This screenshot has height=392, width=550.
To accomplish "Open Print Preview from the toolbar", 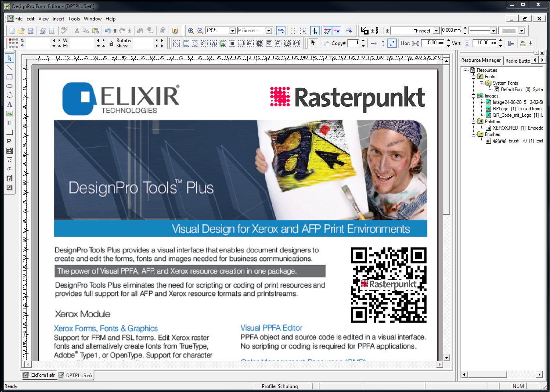I will point(52,30).
